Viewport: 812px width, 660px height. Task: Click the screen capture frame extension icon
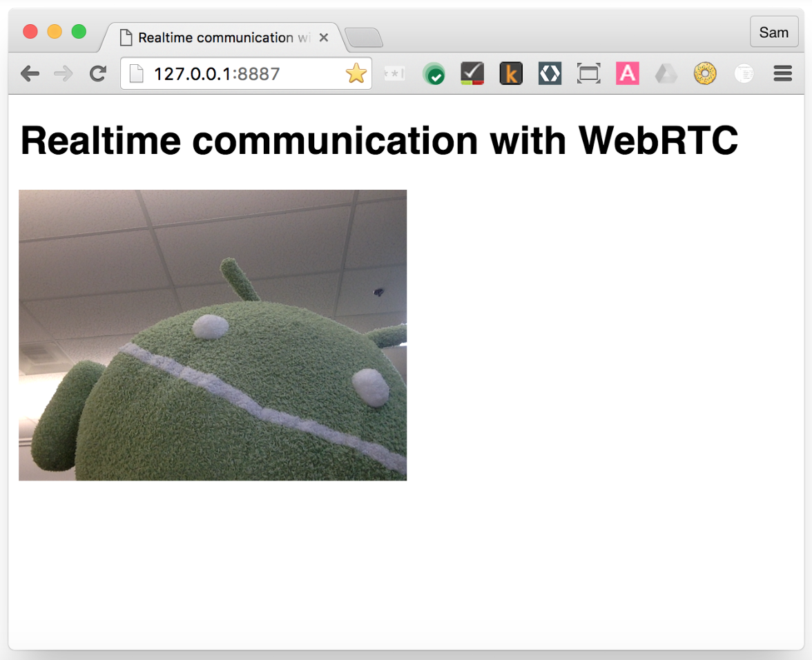[x=588, y=73]
